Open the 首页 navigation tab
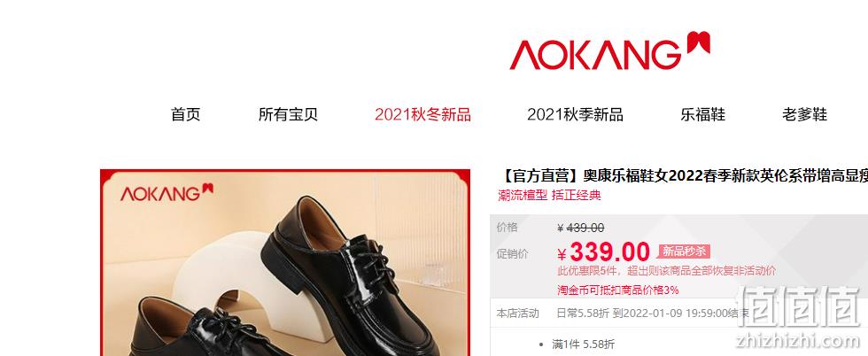This screenshot has height=356, width=868. point(185,114)
